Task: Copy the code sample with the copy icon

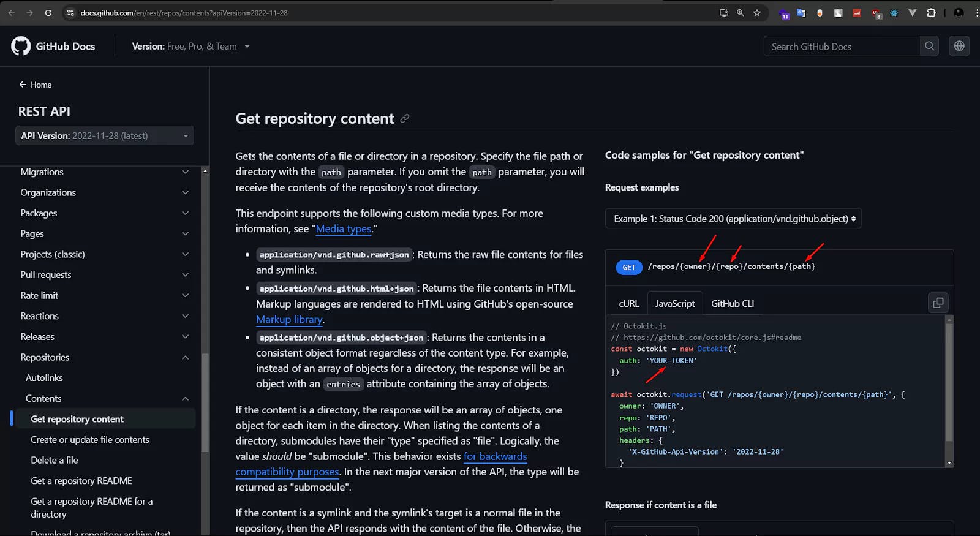Action: point(938,303)
